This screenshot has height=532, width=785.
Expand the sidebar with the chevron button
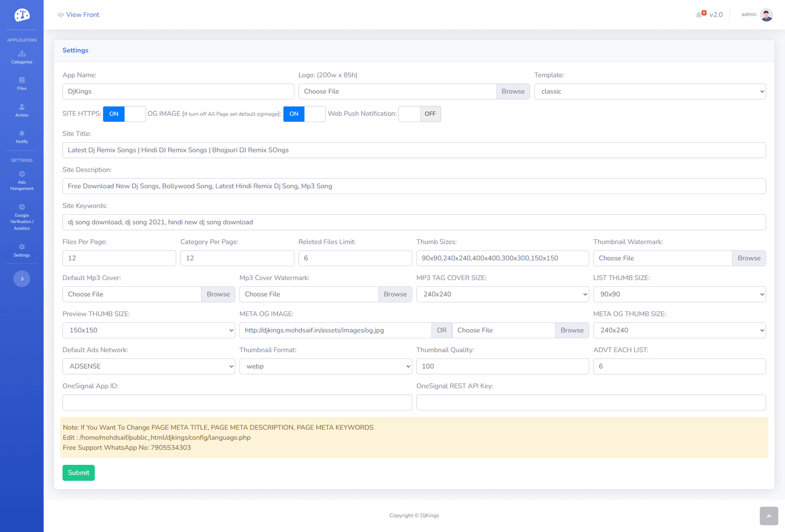tap(22, 279)
